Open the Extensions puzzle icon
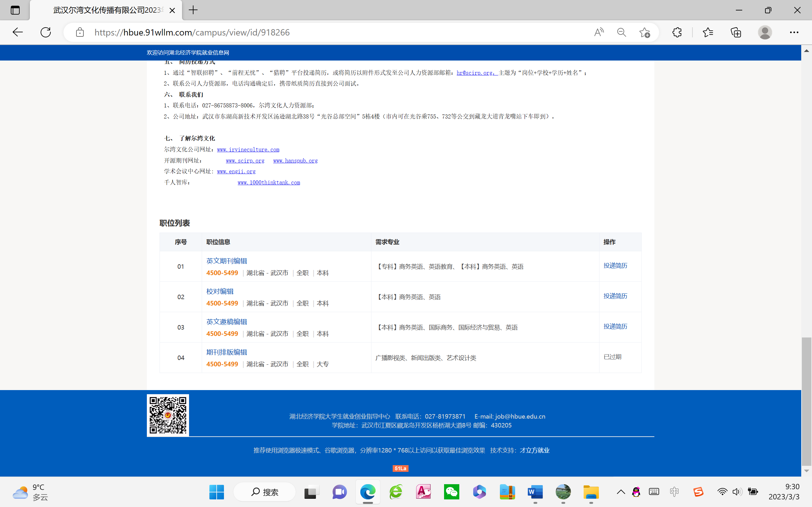This screenshot has width=812, height=507. pos(677,32)
